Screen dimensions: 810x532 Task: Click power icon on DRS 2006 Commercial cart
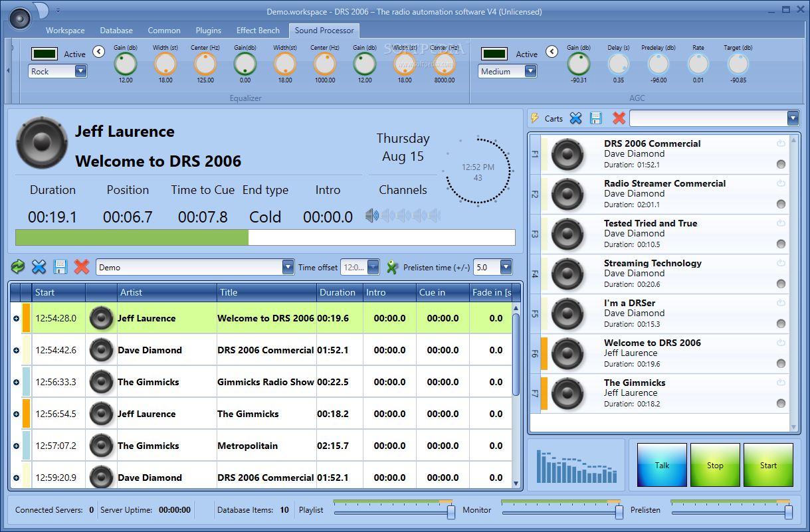(x=781, y=143)
